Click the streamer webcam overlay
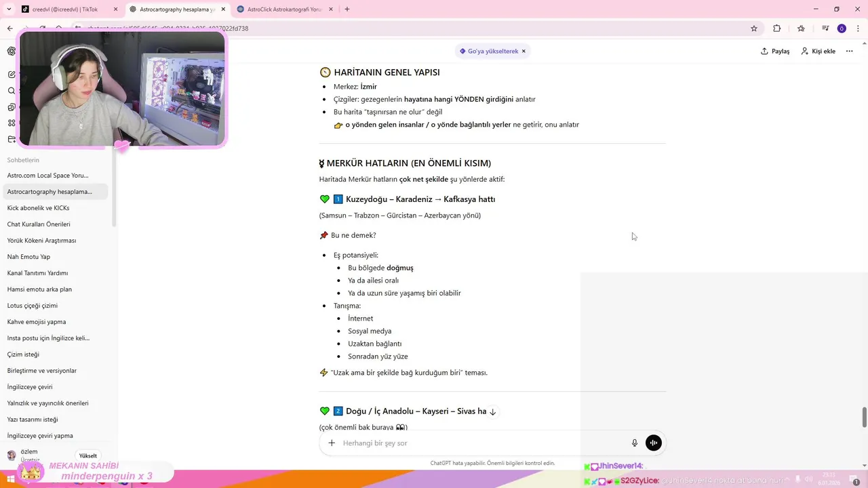868x488 pixels. tap(122, 88)
